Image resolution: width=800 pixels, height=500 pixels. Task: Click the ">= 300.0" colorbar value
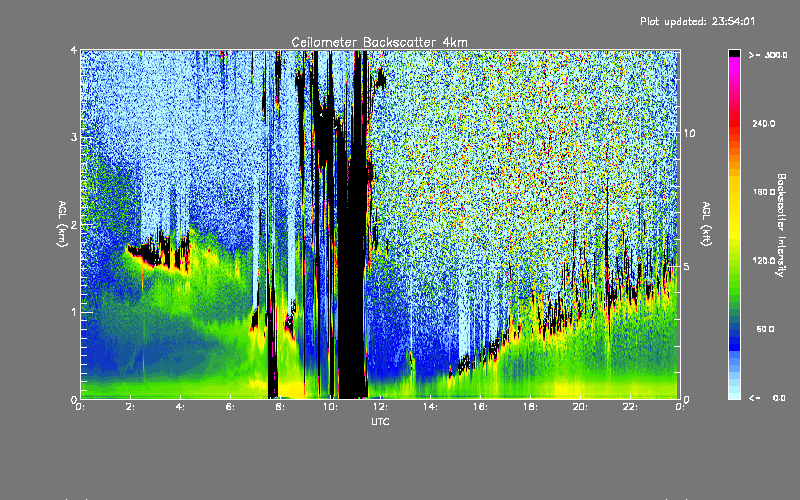[x=768, y=55]
